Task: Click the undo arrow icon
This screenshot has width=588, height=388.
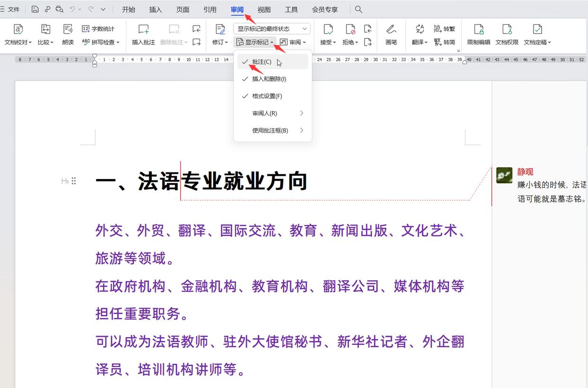Action: pos(72,9)
